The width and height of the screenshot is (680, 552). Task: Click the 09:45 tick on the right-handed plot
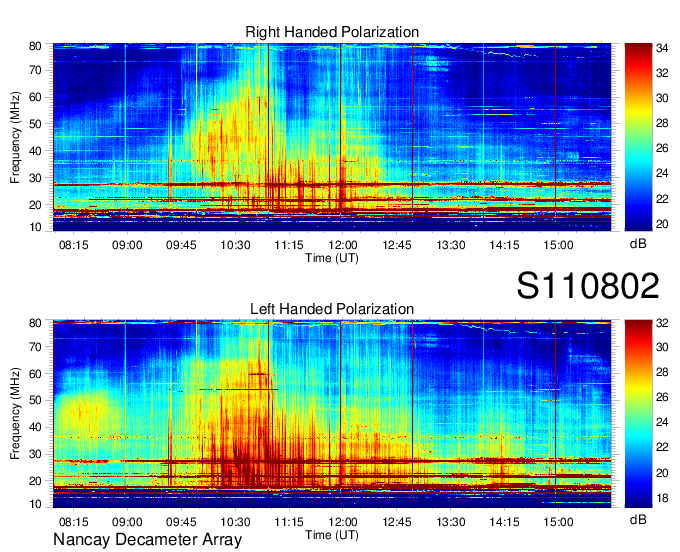[181, 245]
